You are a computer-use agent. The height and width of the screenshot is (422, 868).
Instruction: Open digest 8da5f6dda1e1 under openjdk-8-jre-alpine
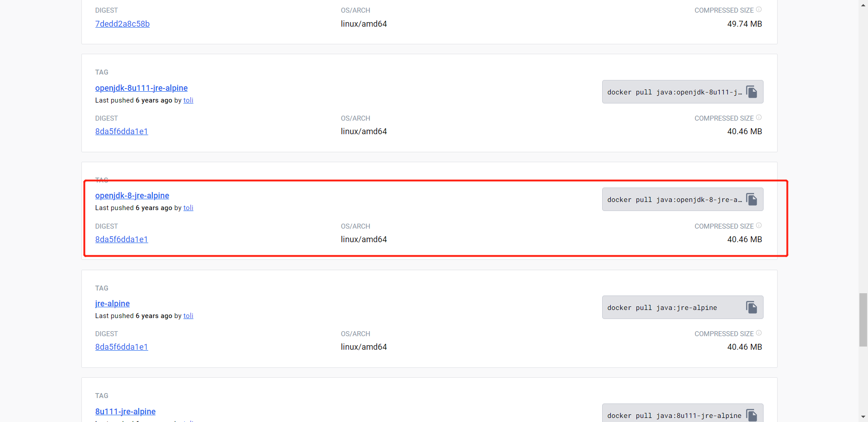(x=121, y=239)
